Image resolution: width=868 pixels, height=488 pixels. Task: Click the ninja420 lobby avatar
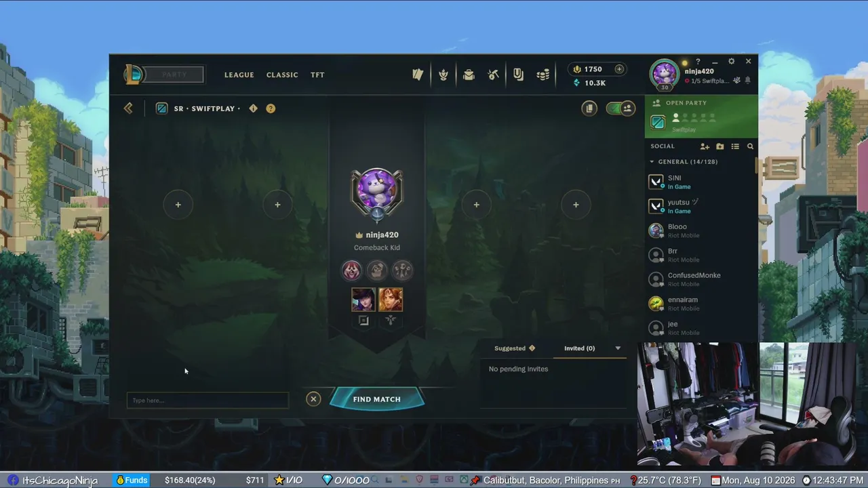click(x=377, y=192)
